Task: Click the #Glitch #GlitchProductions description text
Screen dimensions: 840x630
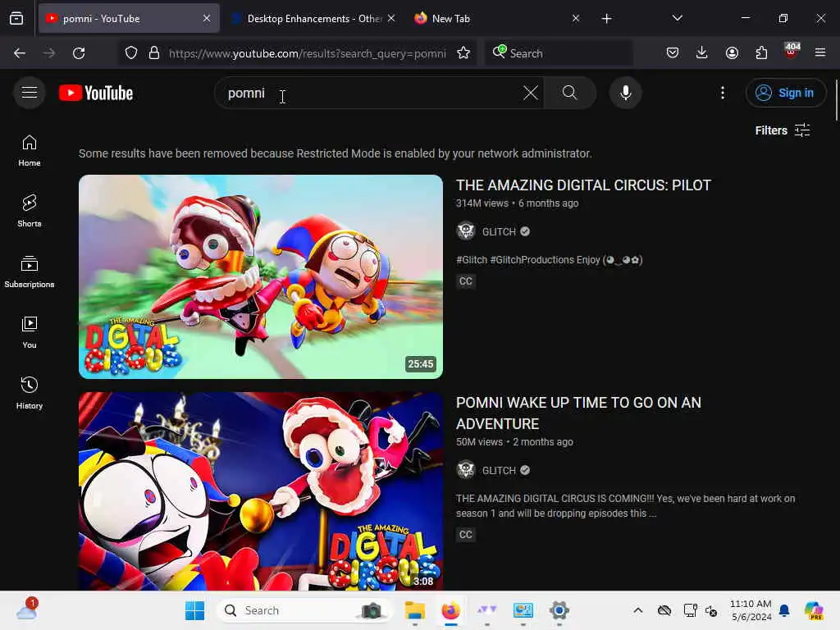Action: click(x=549, y=260)
